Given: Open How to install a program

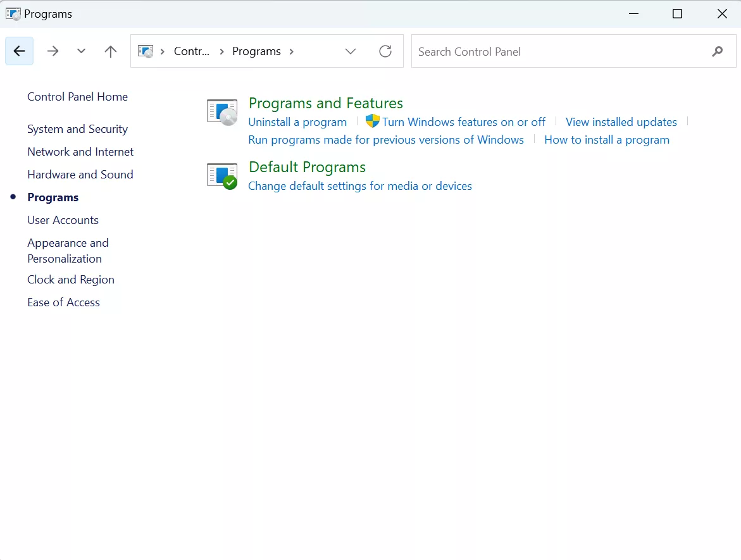Looking at the screenshot, I should point(606,139).
